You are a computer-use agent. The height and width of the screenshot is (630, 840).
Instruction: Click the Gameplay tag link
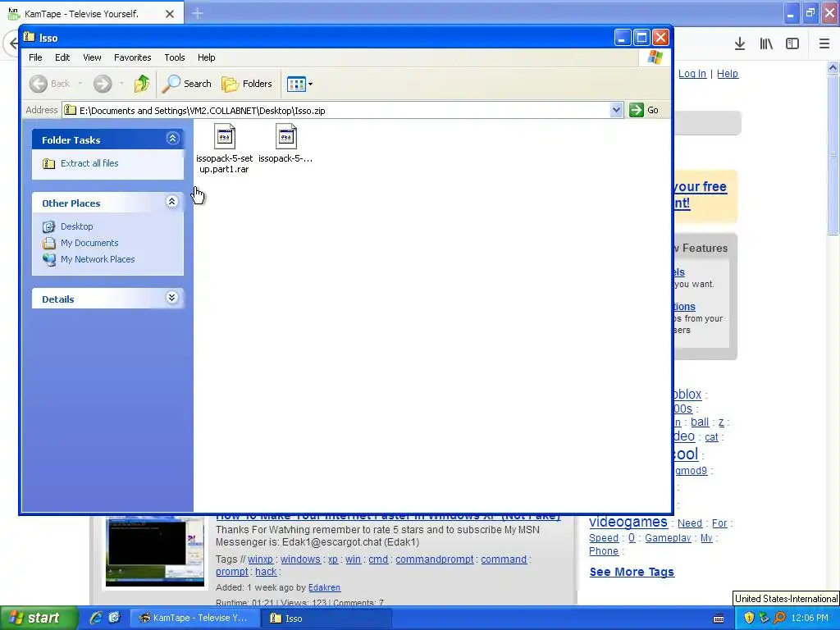tap(668, 538)
